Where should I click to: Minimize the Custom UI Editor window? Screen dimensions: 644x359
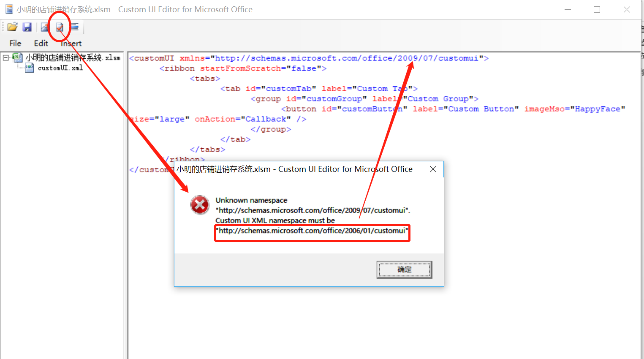click(x=568, y=9)
